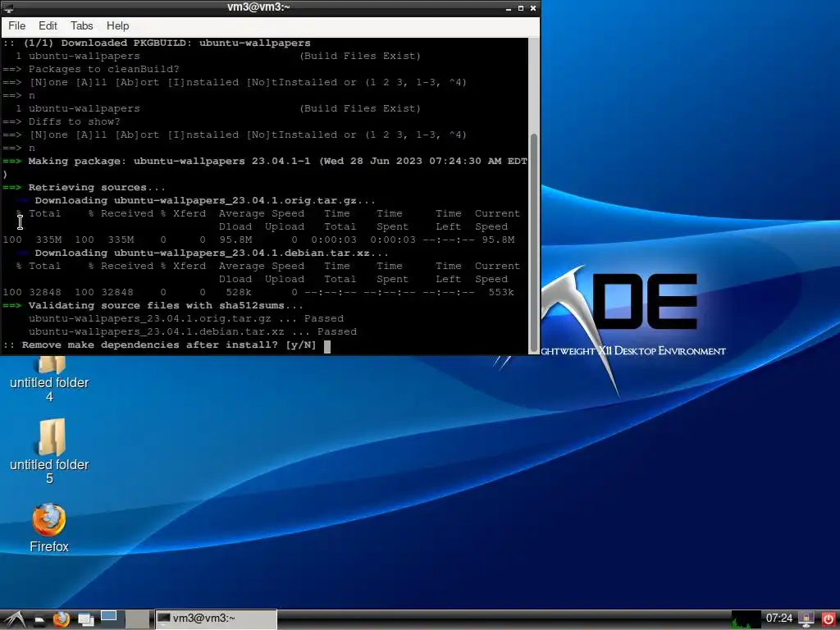Select the untitled folder 5 desktop icon
This screenshot has width=840, height=630.
pos(49,451)
